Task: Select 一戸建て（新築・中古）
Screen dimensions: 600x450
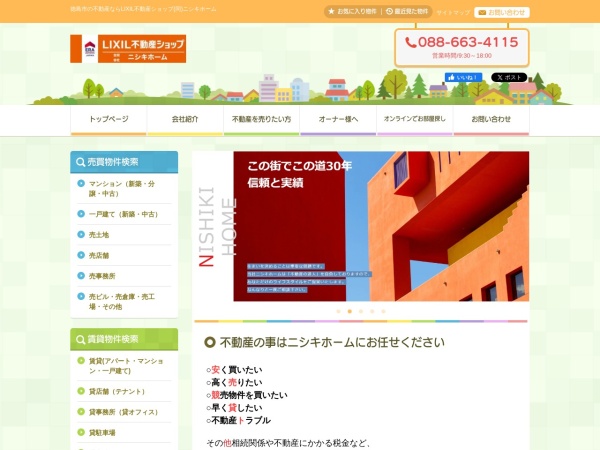Action: (x=124, y=214)
